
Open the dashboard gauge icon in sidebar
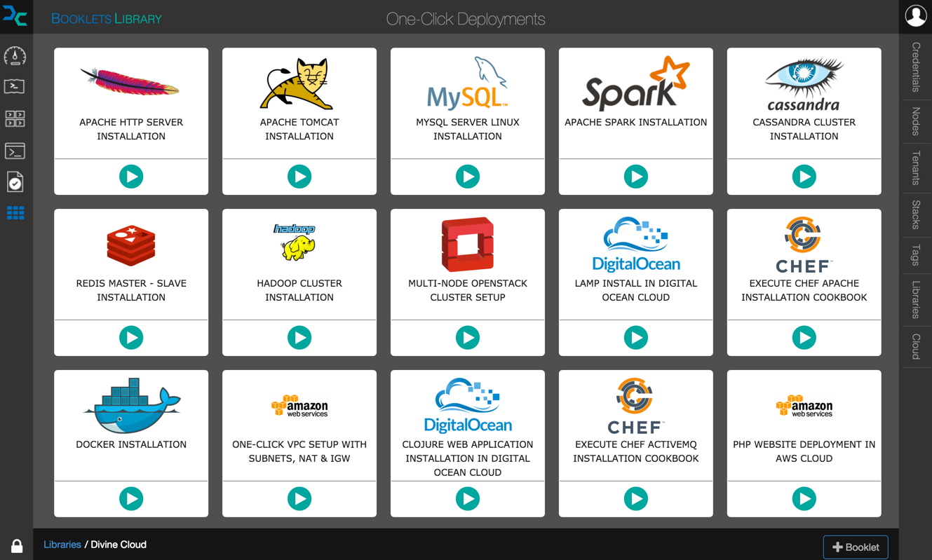pos(15,55)
